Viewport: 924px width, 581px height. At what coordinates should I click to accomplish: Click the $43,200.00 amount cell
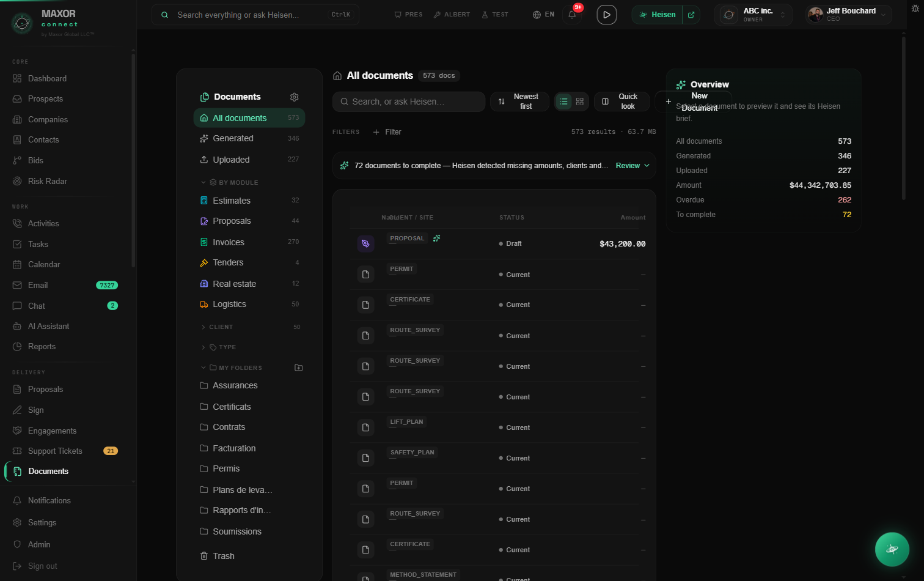pyautogui.click(x=622, y=244)
